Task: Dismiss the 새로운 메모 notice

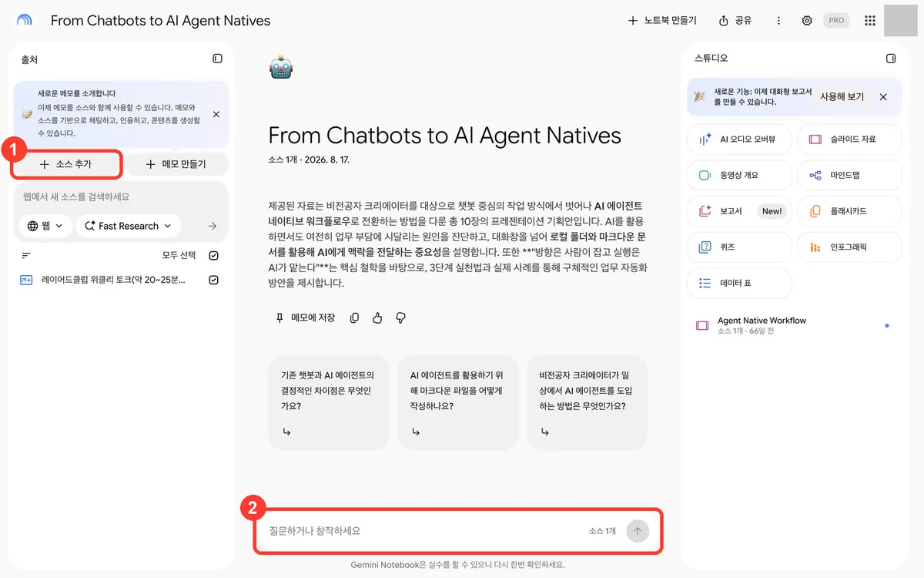Action: tap(216, 114)
